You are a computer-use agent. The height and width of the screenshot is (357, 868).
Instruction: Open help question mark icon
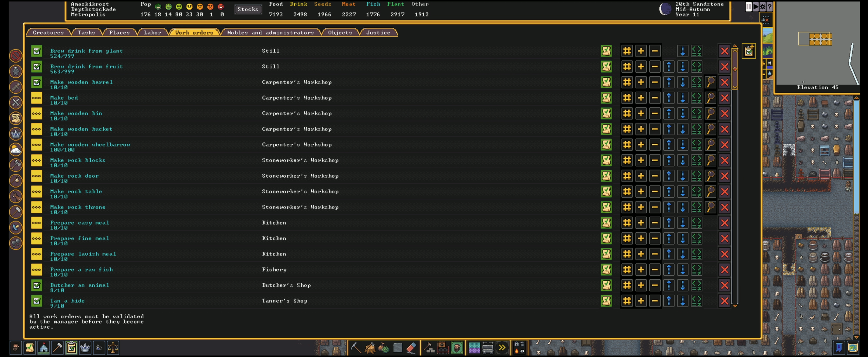[x=770, y=7]
